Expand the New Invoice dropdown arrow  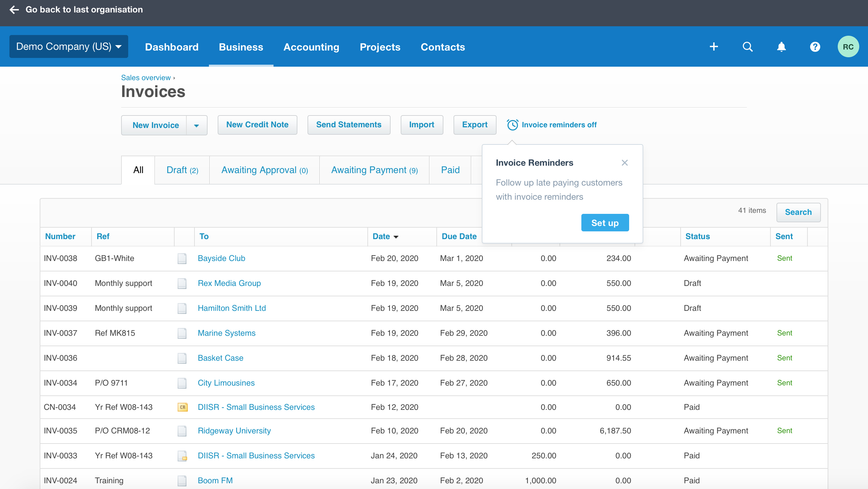coord(197,125)
